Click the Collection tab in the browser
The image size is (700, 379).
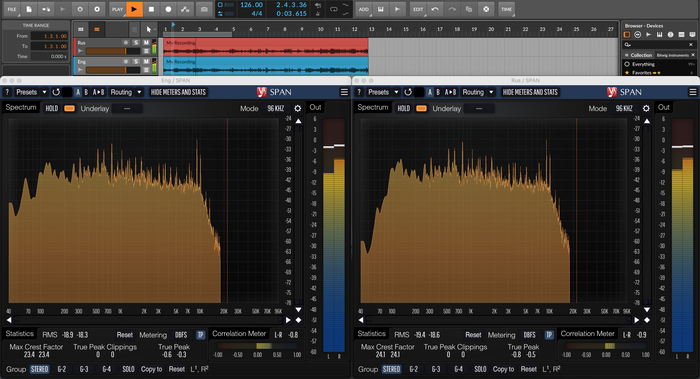click(639, 55)
